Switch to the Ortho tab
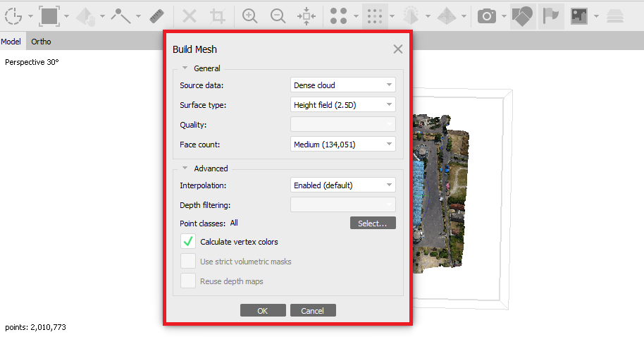This screenshot has height=337, width=644. 41,42
